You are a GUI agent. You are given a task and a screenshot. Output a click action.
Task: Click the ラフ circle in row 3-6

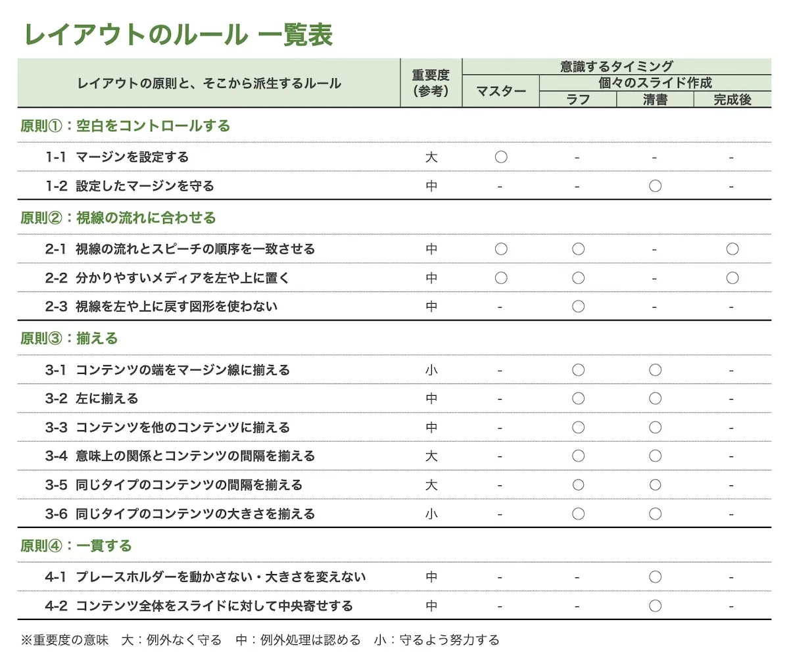[x=578, y=514]
